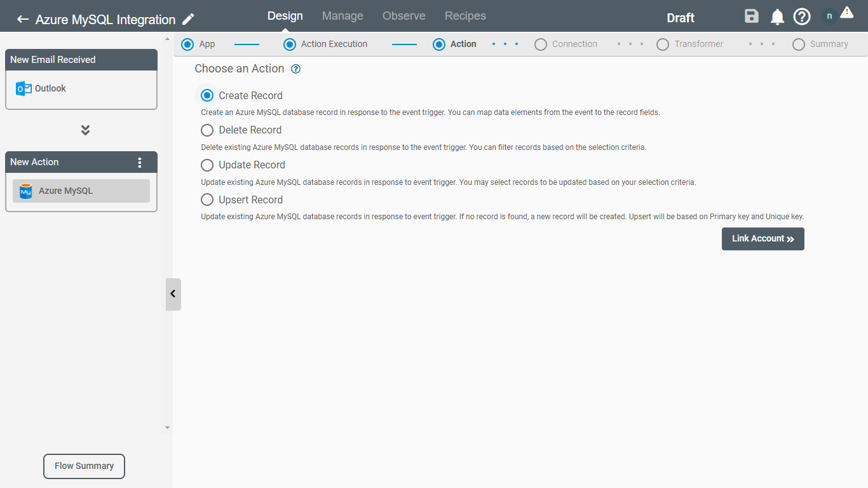Viewport: 868px width, 488px height.
Task: Select the Upsert Record option
Action: point(207,200)
